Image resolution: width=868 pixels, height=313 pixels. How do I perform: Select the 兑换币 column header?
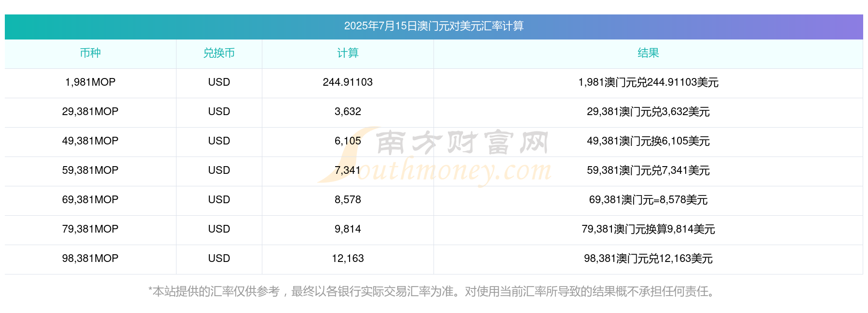[219, 53]
